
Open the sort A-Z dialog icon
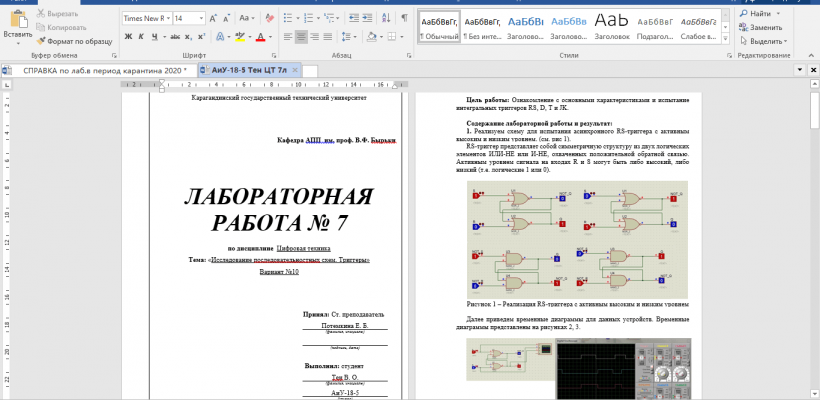pos(386,18)
